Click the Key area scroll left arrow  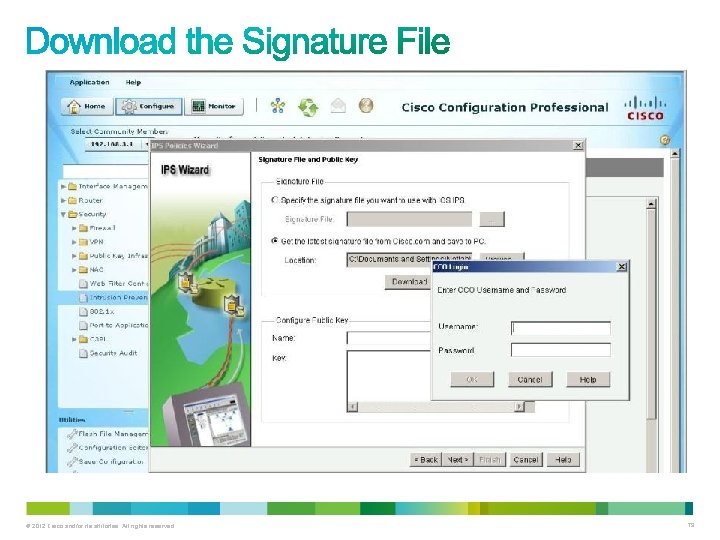[x=353, y=407]
